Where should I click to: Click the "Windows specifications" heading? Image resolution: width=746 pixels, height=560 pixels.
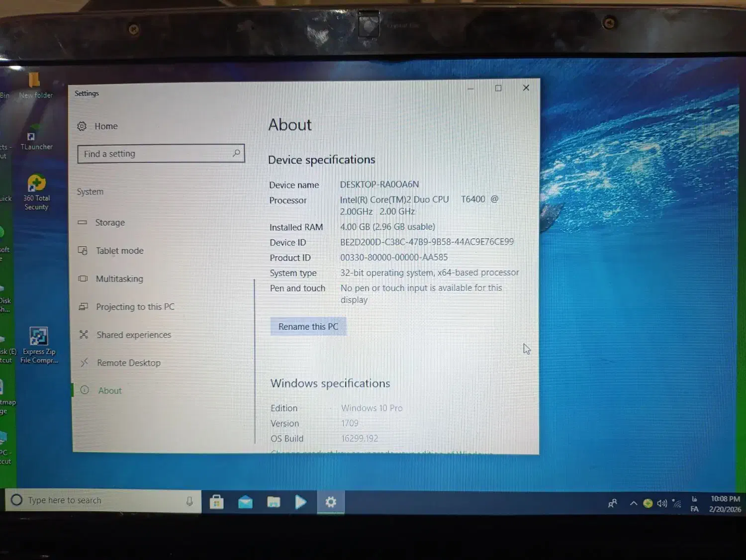330,383
